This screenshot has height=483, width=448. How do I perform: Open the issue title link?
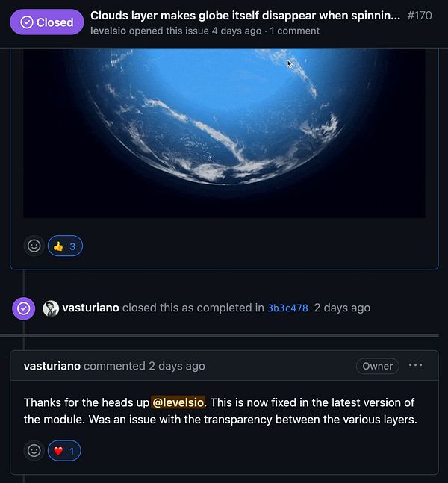coord(246,16)
